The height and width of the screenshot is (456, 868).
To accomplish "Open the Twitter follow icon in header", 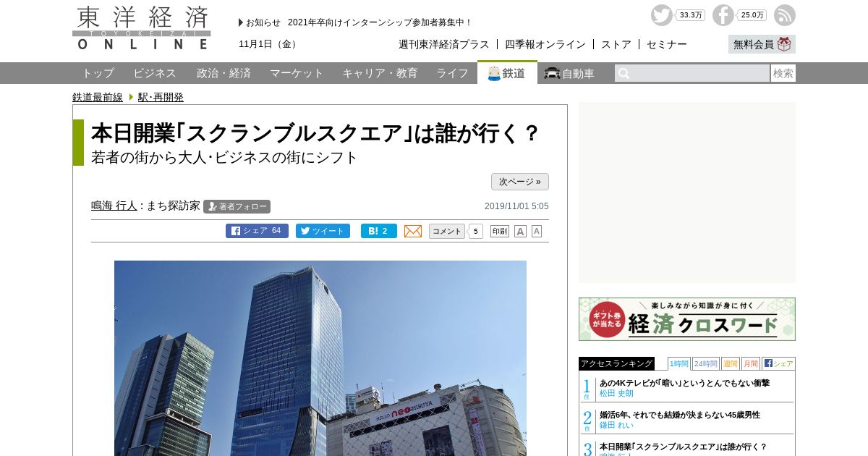I will (x=661, y=15).
